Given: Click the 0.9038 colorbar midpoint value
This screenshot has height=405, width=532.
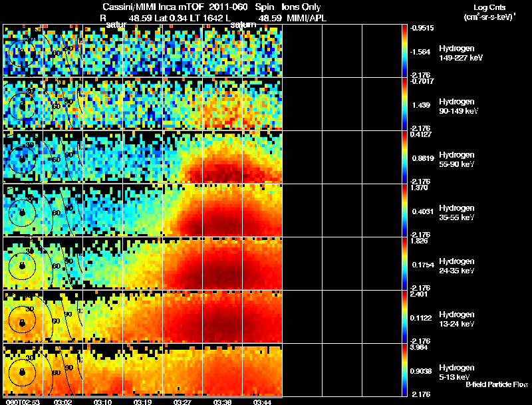Looking at the screenshot, I should point(421,372).
